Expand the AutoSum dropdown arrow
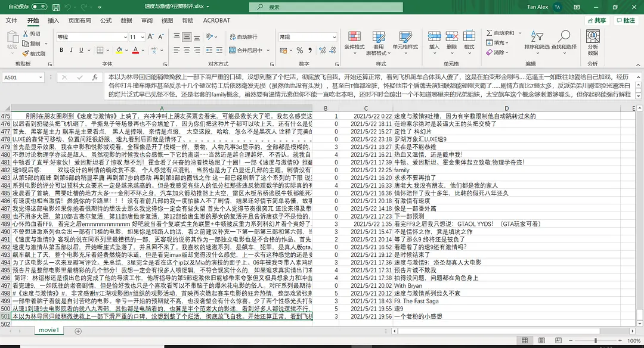644x348 pixels. point(519,33)
